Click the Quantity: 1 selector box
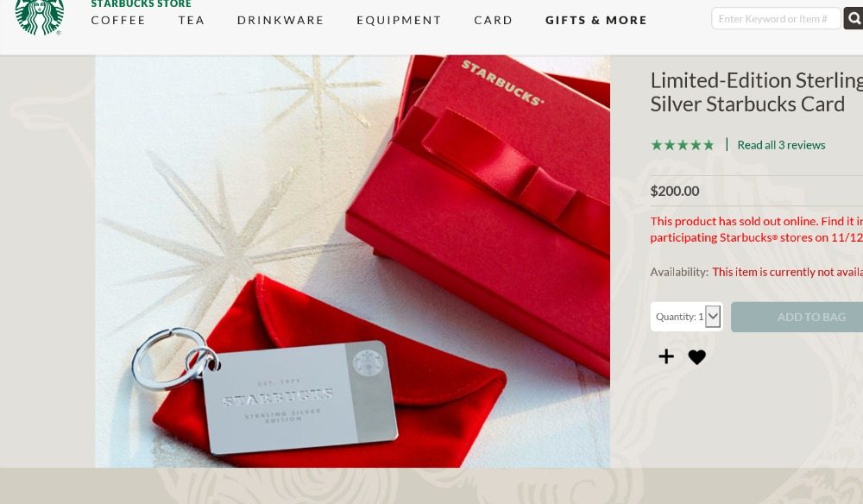The image size is (863, 504). (x=686, y=317)
